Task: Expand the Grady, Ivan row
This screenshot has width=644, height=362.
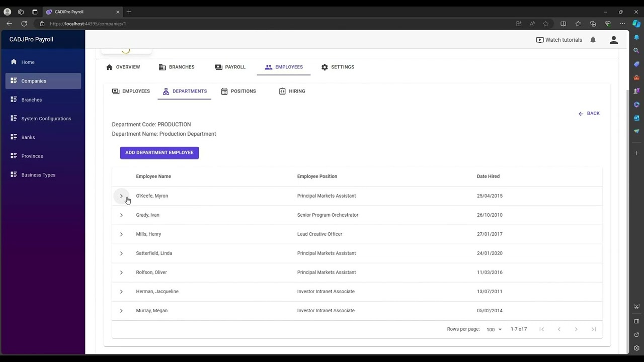Action: tap(121, 215)
